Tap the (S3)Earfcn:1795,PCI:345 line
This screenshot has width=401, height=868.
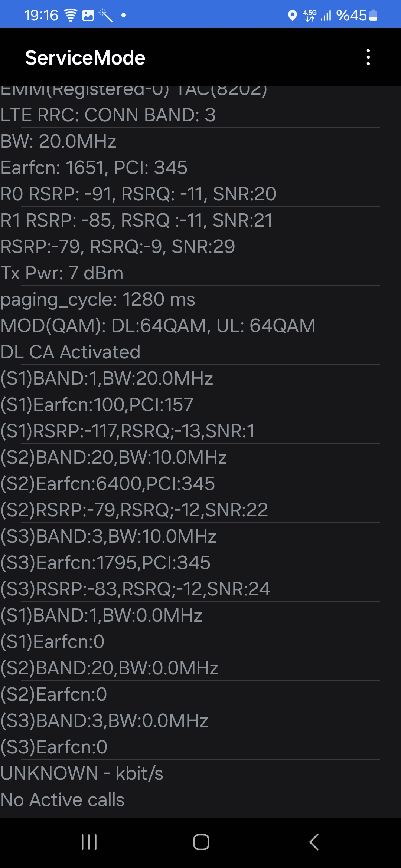point(190,562)
